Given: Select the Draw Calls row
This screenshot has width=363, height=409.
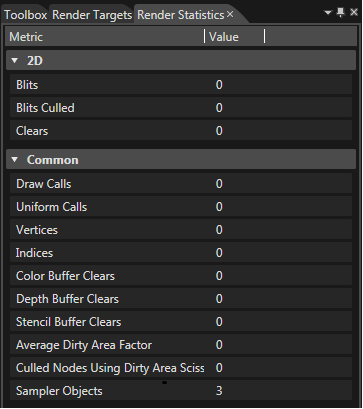Looking at the screenshot, I should [181, 184].
